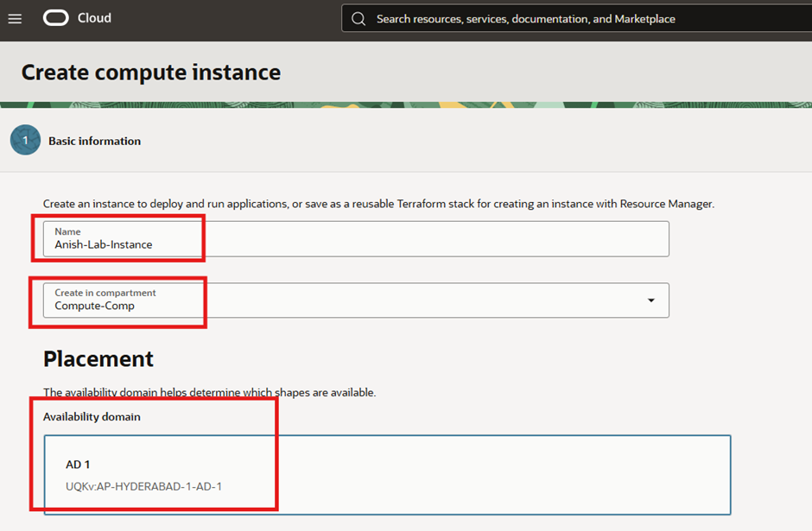The image size is (812, 531).
Task: Click the Name label inside the field
Action: coord(67,231)
